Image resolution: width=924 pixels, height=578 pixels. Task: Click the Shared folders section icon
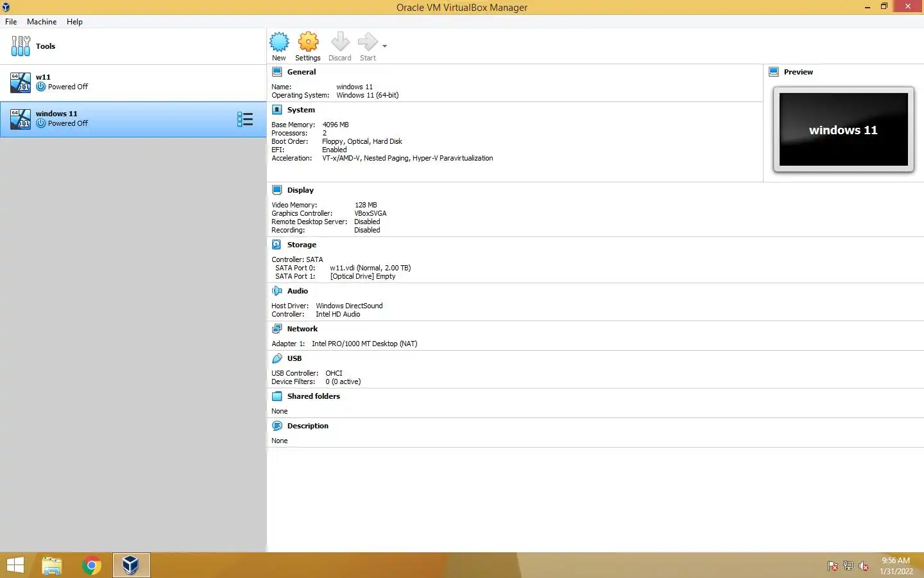[x=277, y=396]
